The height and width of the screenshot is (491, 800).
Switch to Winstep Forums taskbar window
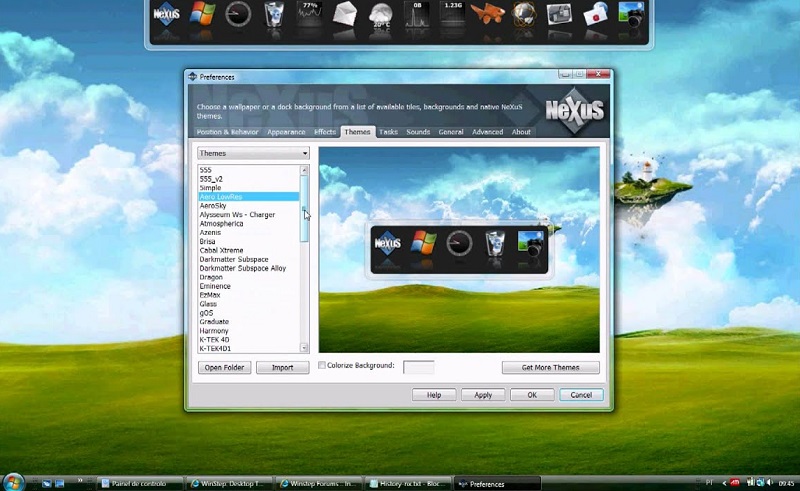pos(318,483)
